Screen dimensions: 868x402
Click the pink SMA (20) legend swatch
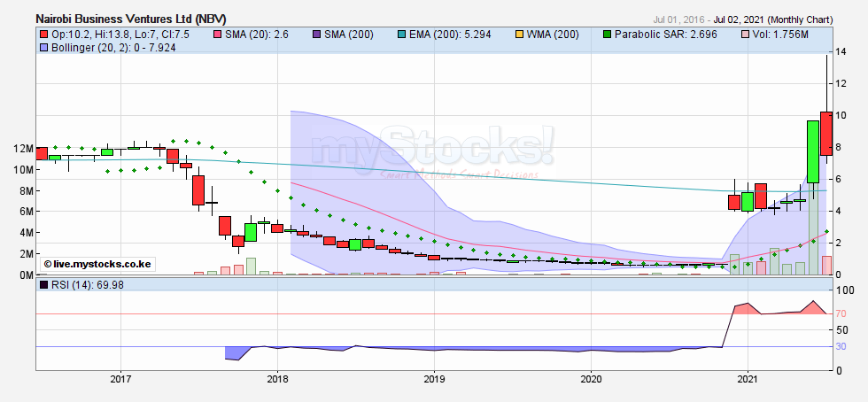pyautogui.click(x=218, y=35)
